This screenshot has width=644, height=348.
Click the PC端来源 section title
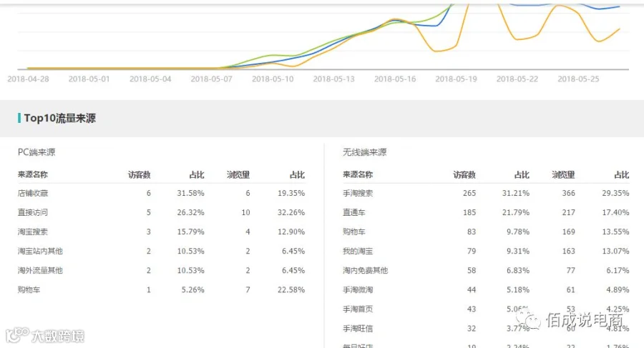pyautogui.click(x=36, y=151)
